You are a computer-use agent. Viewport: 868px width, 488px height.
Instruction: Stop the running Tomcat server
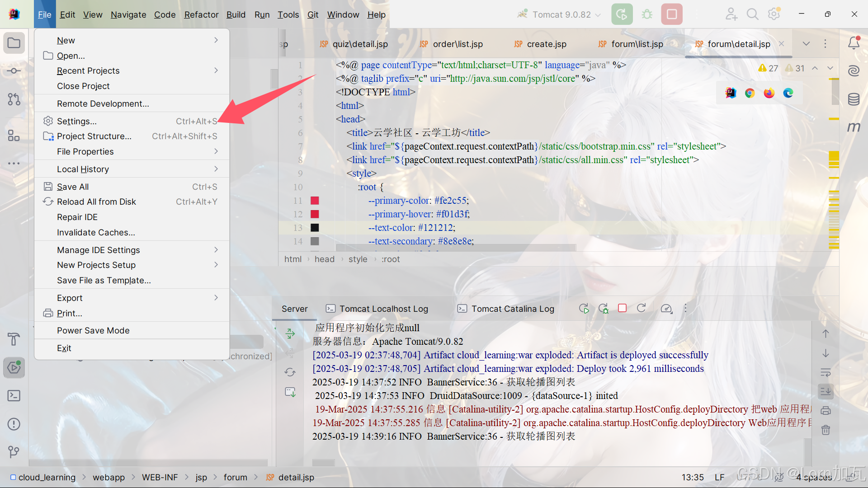tap(671, 14)
